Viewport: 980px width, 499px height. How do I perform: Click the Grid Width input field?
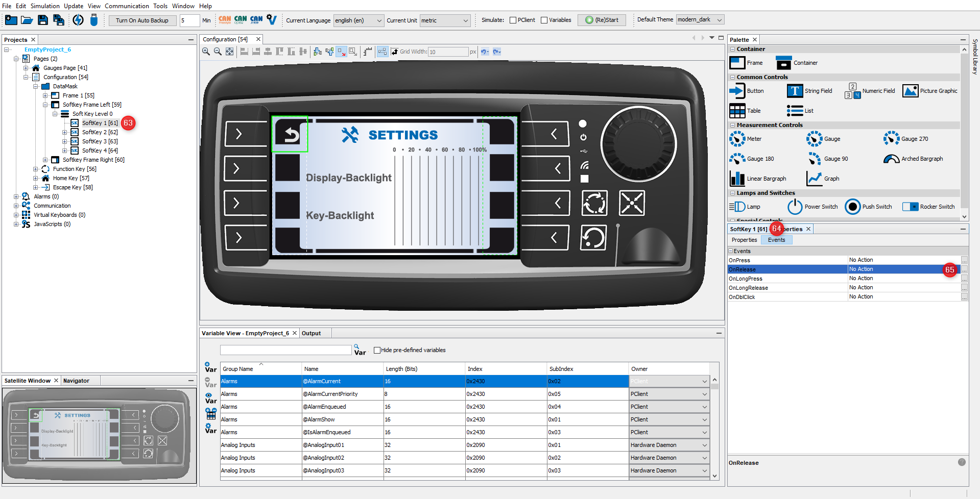[448, 52]
